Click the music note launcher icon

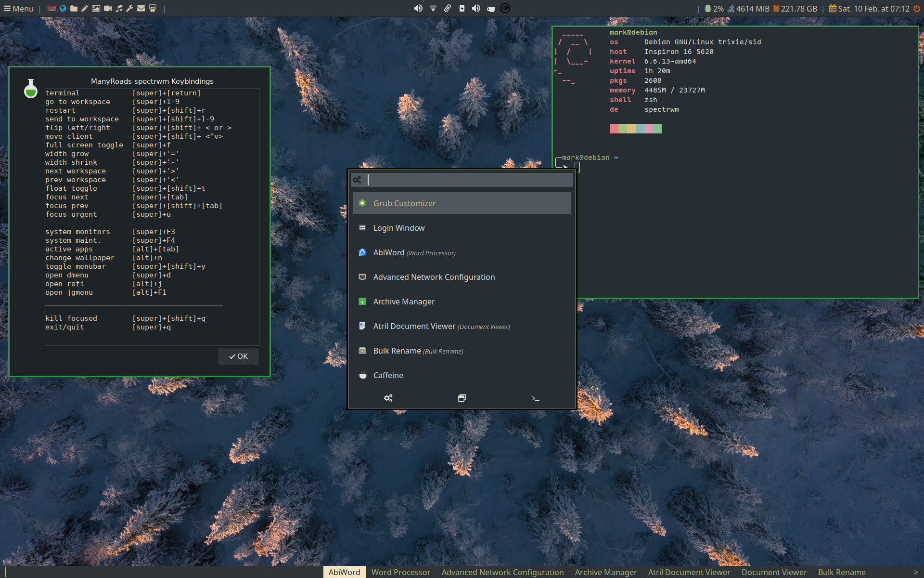pyautogui.click(x=119, y=8)
